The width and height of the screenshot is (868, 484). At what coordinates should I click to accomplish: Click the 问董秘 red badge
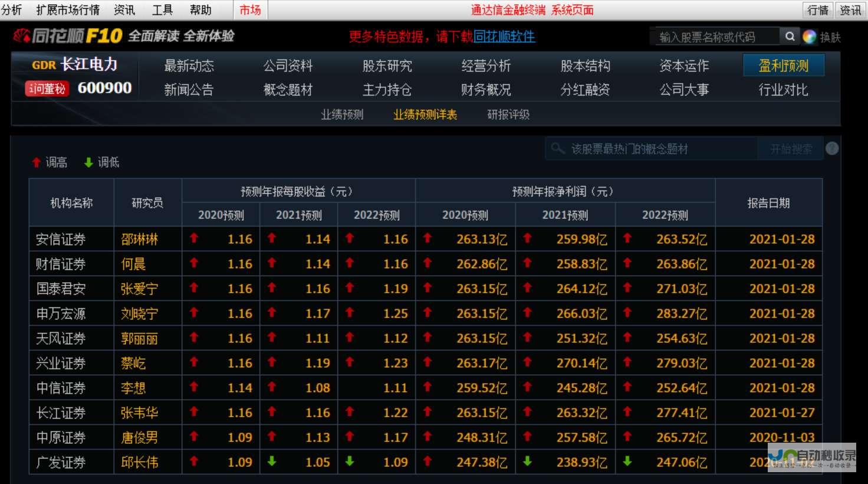47,89
